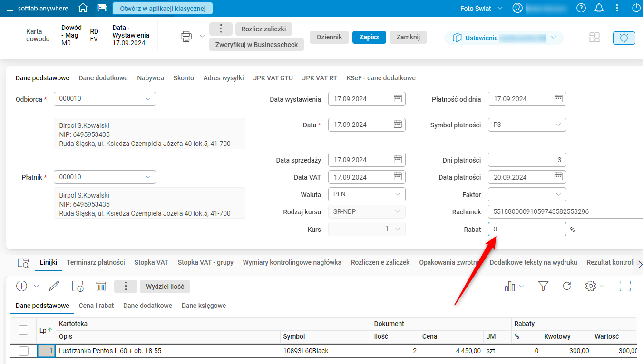
Task: Open the Płatnik combo box
Action: 105,177
